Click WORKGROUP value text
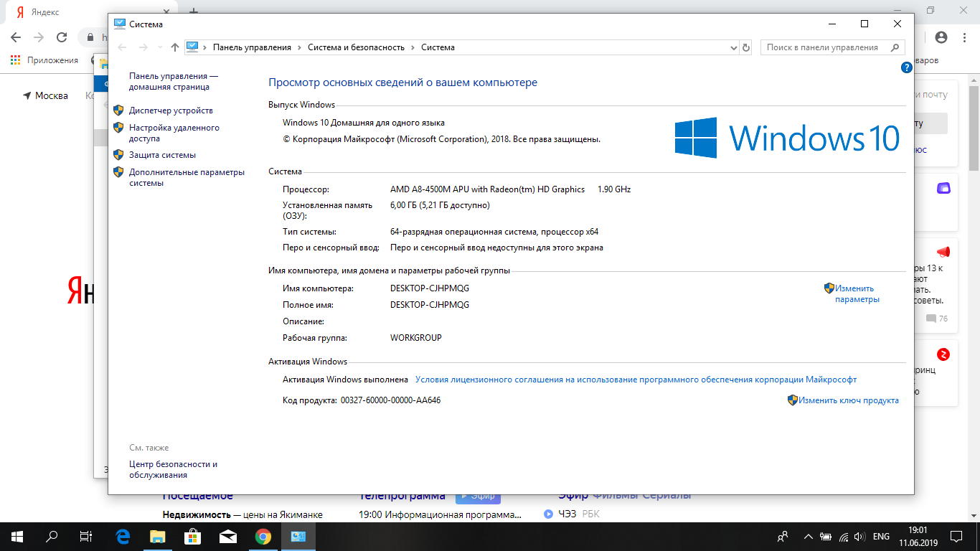This screenshot has width=980, height=551. [x=416, y=337]
